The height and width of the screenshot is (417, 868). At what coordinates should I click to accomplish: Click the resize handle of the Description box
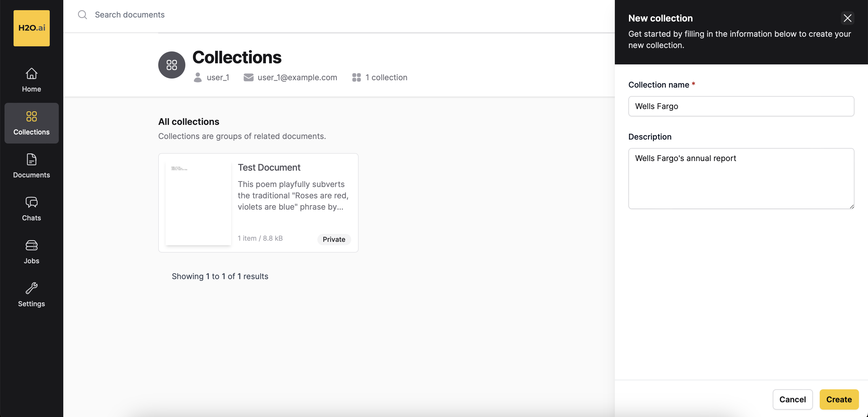click(852, 206)
